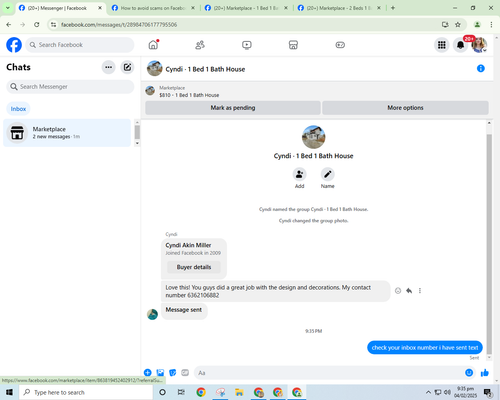Click the chat list scrollbar down arrow
The image size is (500, 400).
tap(137, 143)
